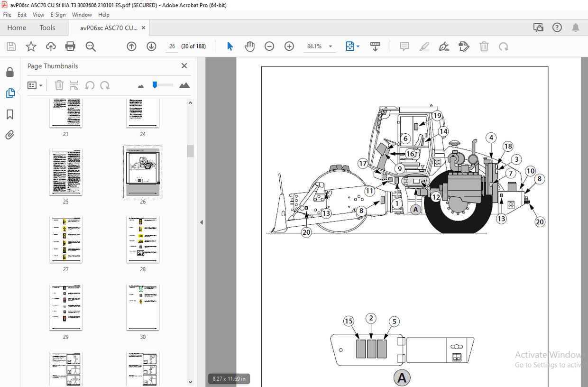Open the Bookmarks panel
Screen dimensions: 588x387
pos(10,114)
